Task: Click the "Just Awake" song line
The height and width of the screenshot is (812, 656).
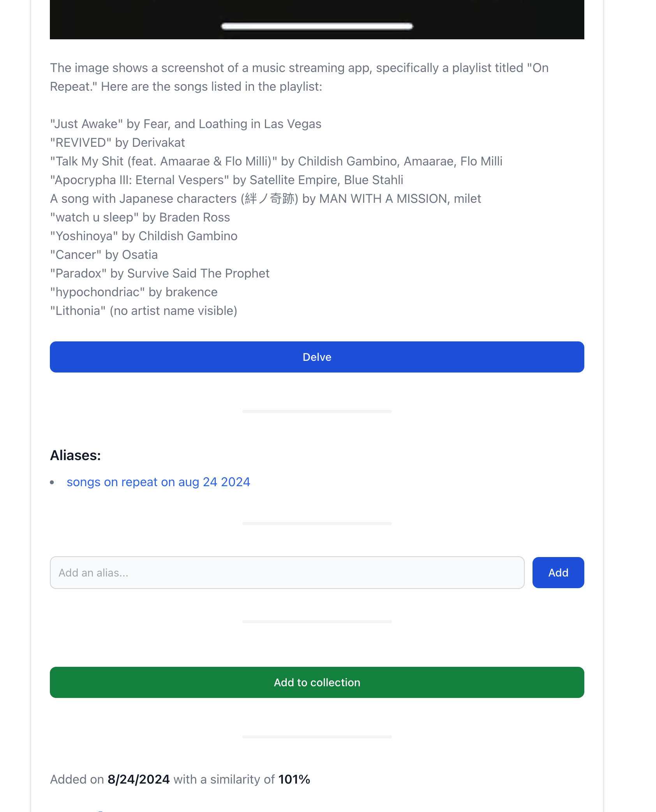Action: pos(185,124)
